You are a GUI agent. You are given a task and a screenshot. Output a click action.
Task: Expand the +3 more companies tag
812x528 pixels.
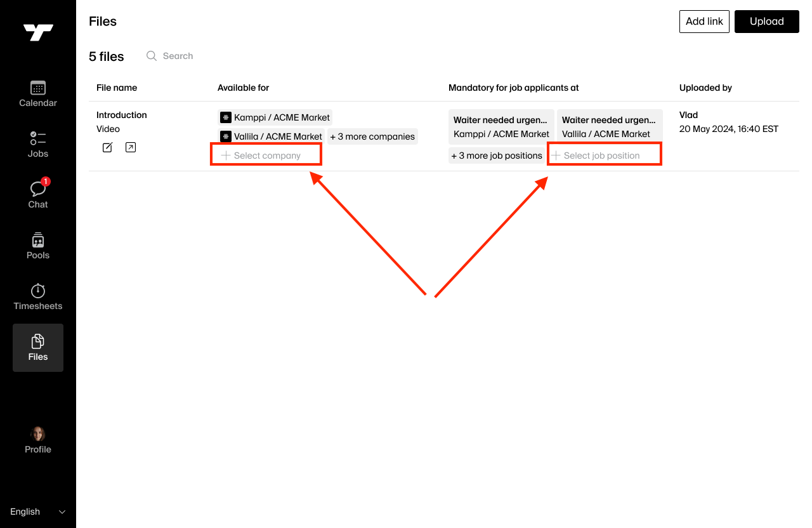pyautogui.click(x=372, y=136)
